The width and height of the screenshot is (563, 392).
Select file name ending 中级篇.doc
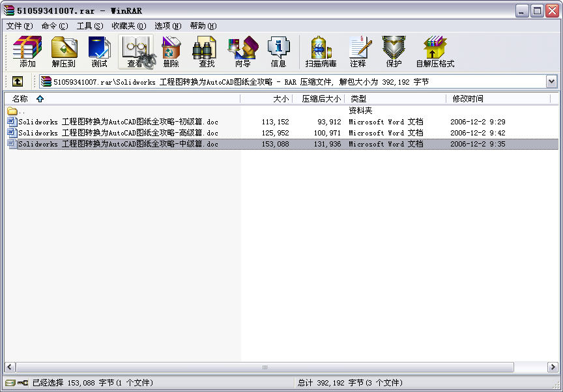[118, 144]
